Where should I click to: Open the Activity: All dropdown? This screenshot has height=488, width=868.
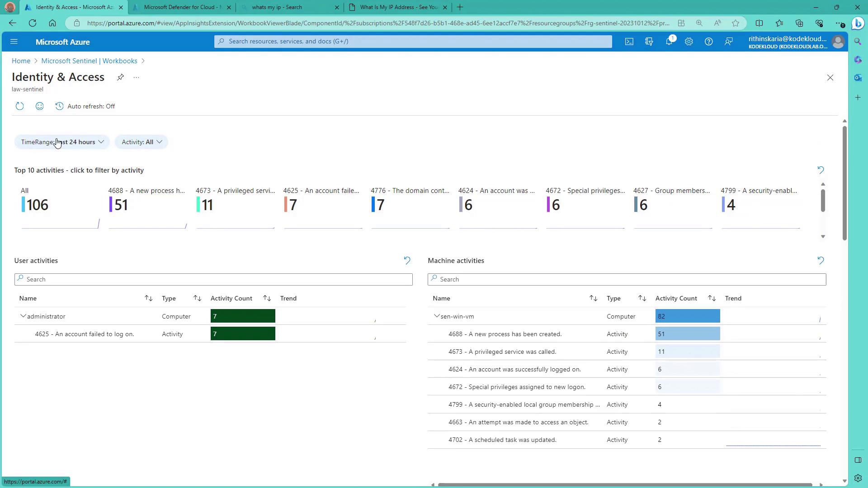[142, 142]
